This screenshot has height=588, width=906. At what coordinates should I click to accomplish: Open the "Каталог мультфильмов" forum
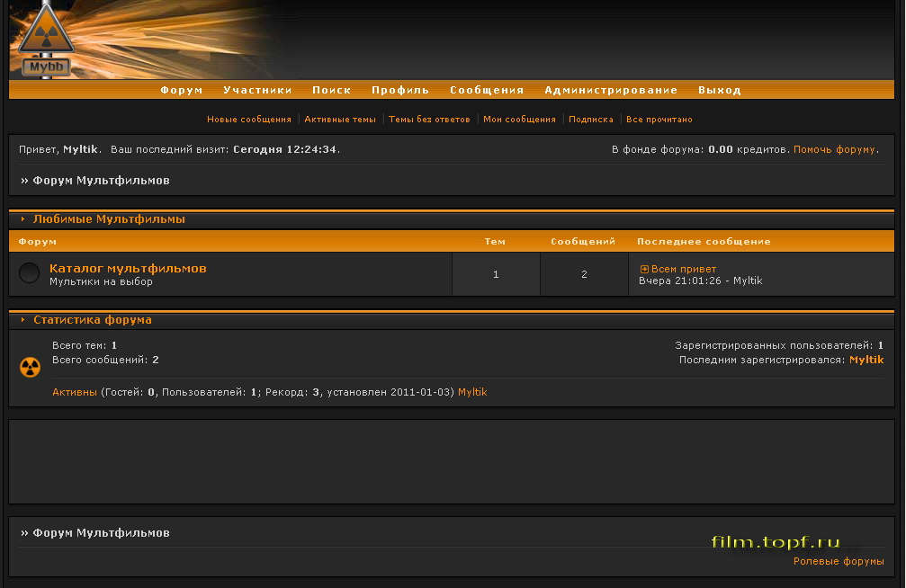click(130, 268)
